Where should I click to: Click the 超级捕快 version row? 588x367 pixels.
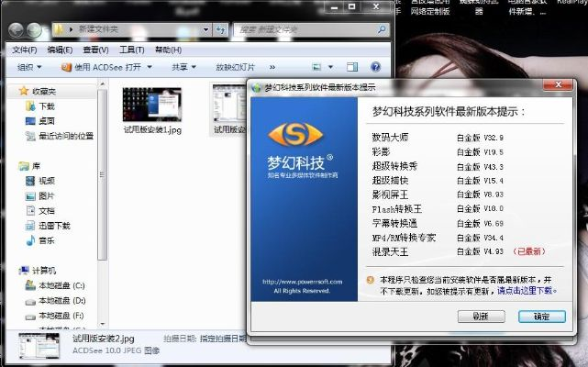tap(438, 181)
